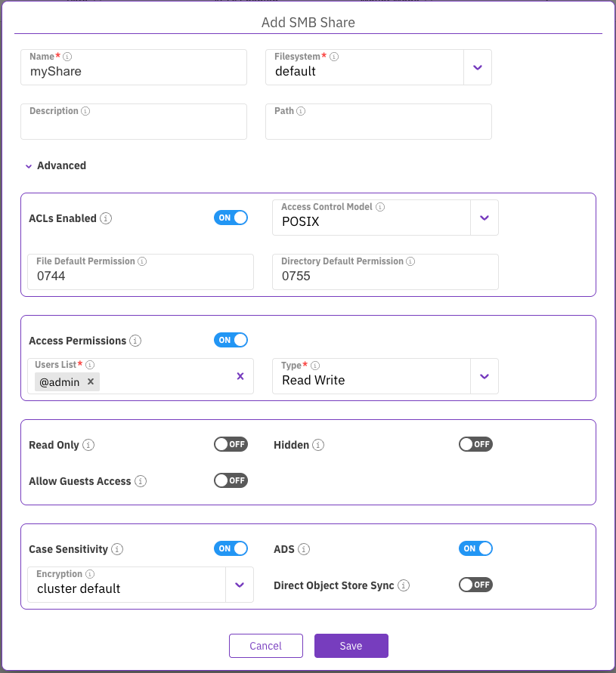The image size is (616, 673).
Task: Save the SMB share
Action: pyautogui.click(x=351, y=646)
